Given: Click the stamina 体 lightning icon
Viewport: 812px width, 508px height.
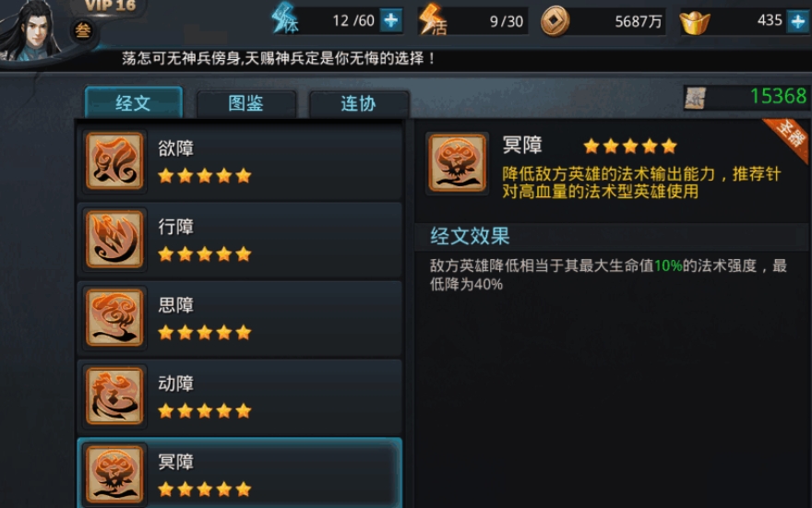Looking at the screenshot, I should (285, 18).
